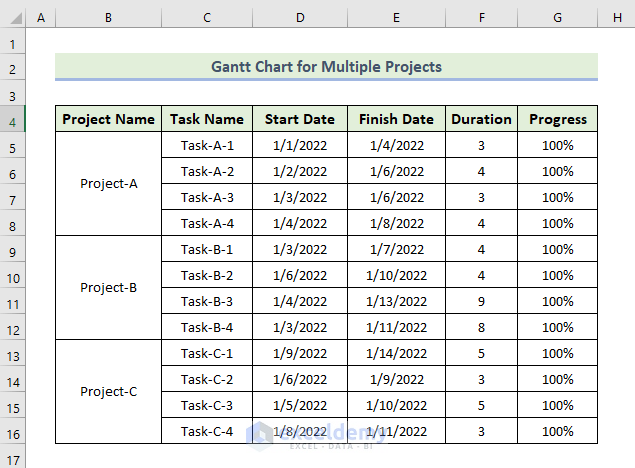This screenshot has width=635, height=468.
Task: Select column D header
Action: [300, 20]
